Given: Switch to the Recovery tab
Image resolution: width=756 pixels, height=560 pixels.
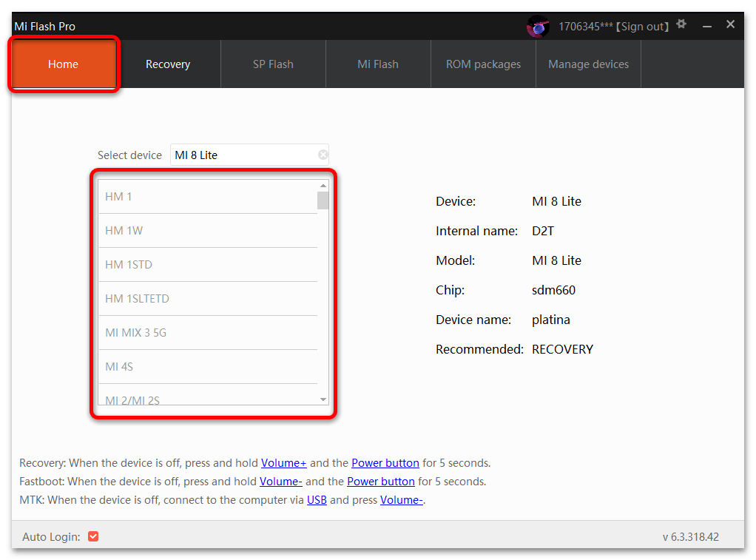Looking at the screenshot, I should point(168,64).
